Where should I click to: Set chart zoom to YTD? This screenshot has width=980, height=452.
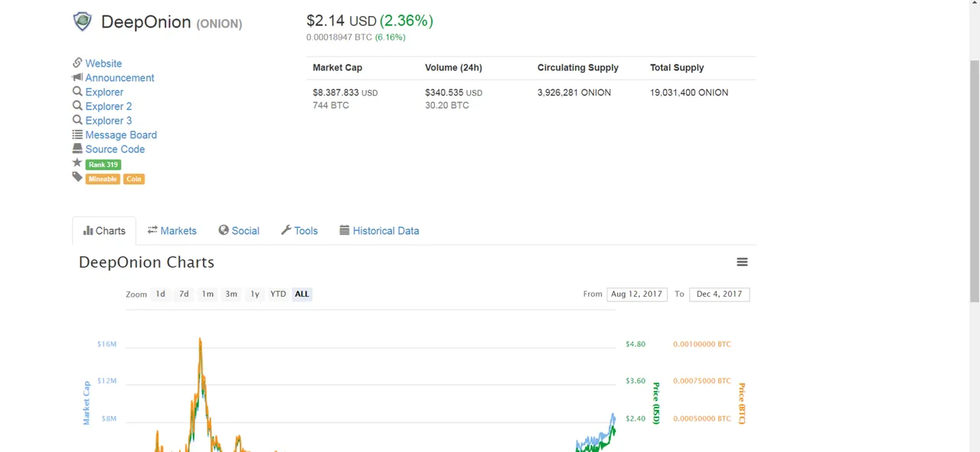tap(278, 294)
